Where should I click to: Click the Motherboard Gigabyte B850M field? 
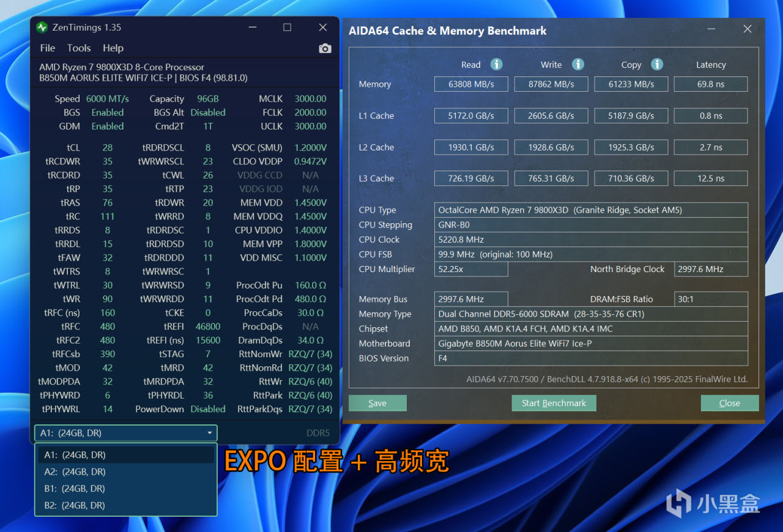point(591,343)
